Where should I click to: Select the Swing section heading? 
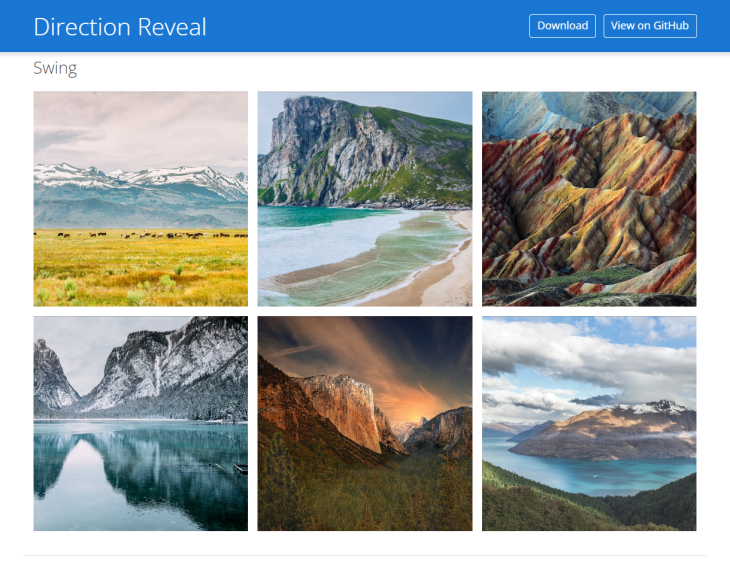(55, 68)
